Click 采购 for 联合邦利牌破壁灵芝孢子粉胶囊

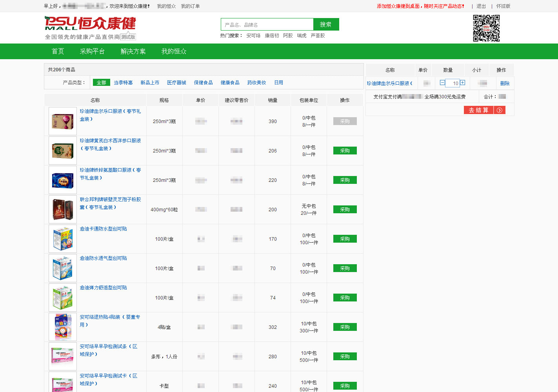coord(345,209)
